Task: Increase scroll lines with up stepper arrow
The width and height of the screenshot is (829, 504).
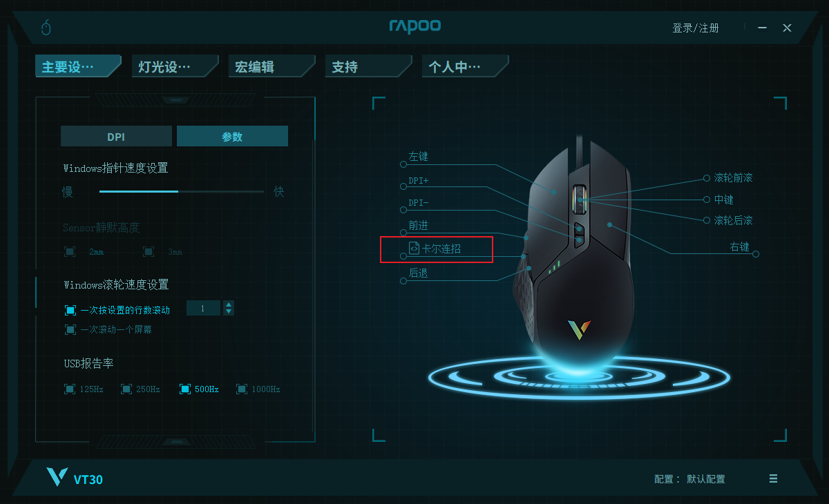Action: pyautogui.click(x=229, y=304)
